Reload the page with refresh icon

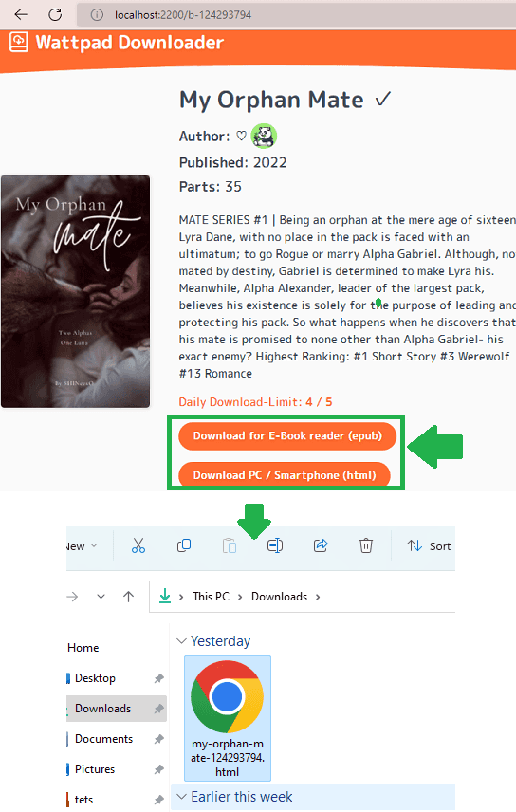tap(55, 14)
